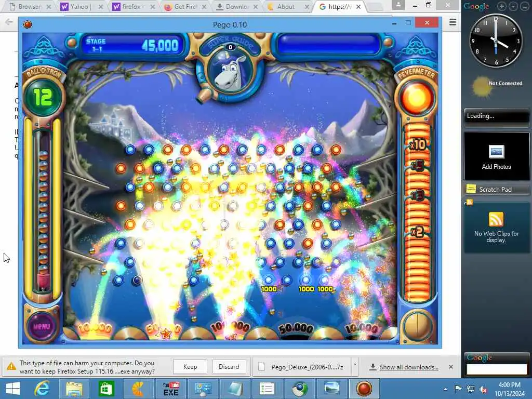This screenshot has width=532, height=399.
Task: Expand the Pego_Deluxe download options arrow
Action: tap(355, 365)
